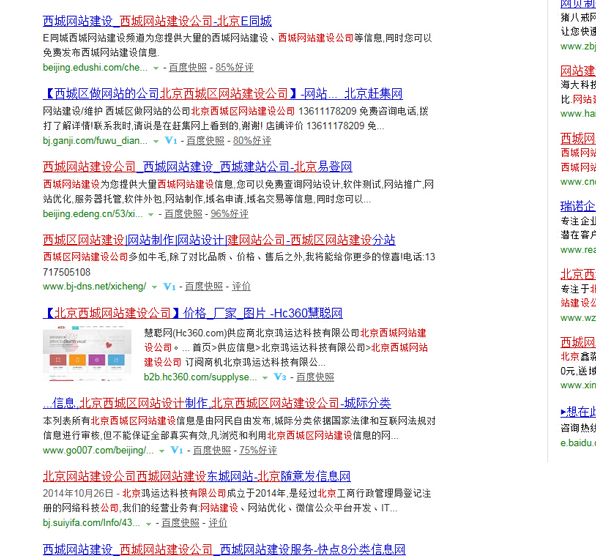Click the V1 badge beside www.go007.com/beijing/
The height and width of the screenshot is (560, 596).
point(177,450)
